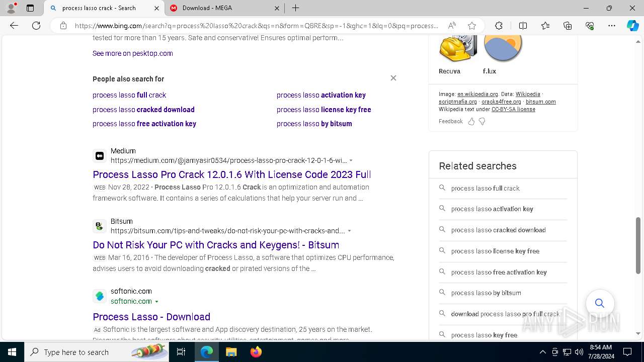Search process lasso free activation key suggestion

coord(144,124)
